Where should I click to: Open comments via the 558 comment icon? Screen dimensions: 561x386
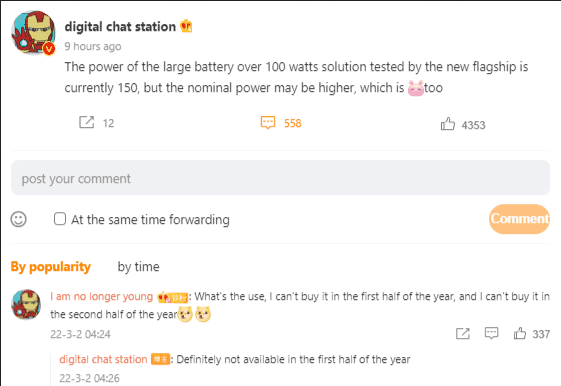(x=268, y=123)
